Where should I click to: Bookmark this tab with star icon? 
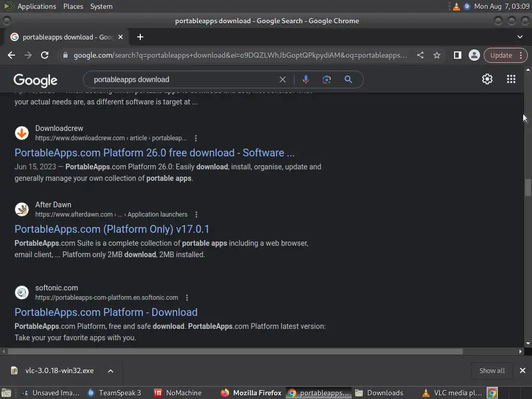[x=436, y=55]
